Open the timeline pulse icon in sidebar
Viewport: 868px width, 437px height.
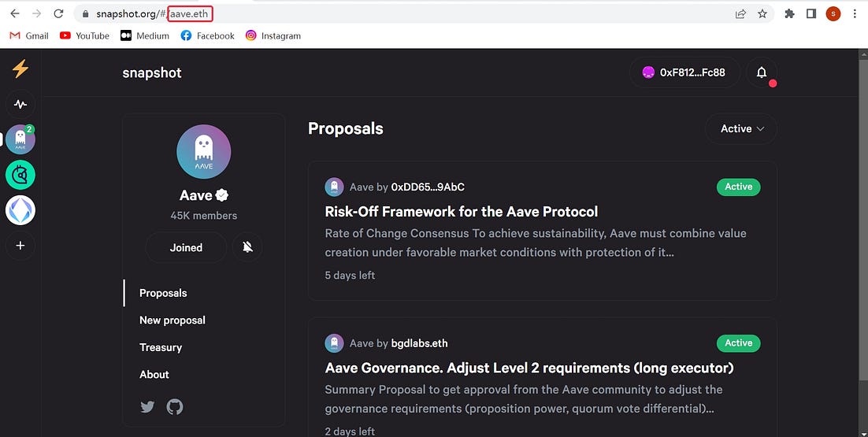20,104
